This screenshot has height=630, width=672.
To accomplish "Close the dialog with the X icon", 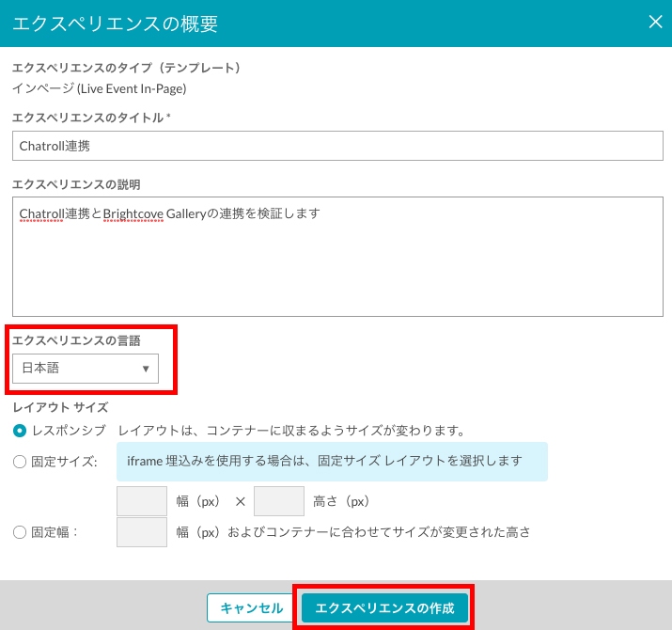I will [x=655, y=23].
